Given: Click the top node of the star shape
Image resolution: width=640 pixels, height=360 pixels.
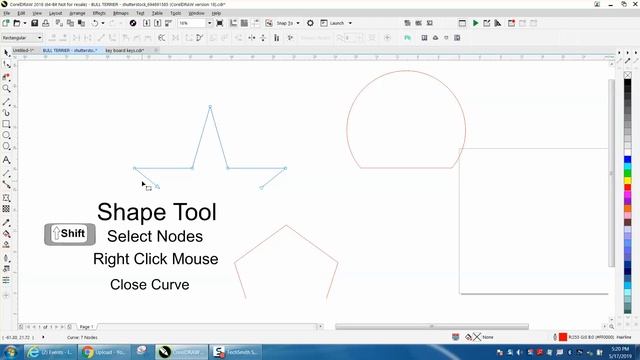Looking at the screenshot, I should [x=210, y=107].
